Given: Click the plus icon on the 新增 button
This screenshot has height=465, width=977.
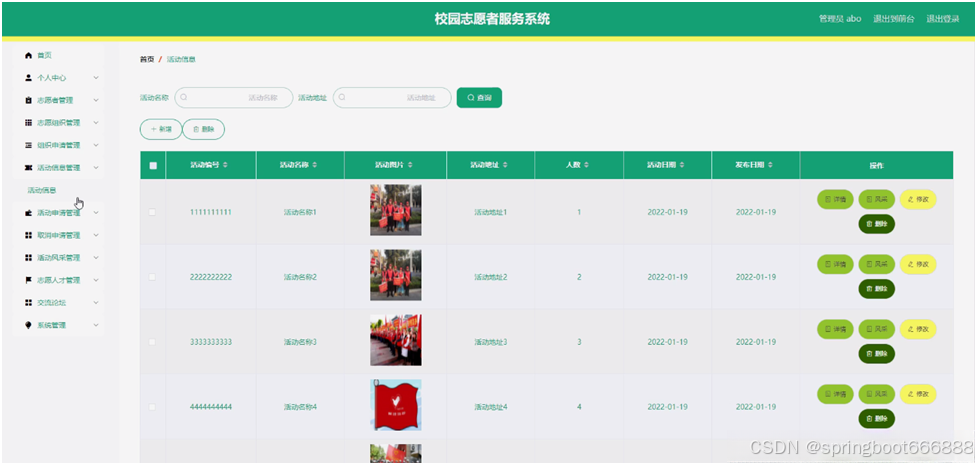Looking at the screenshot, I should tap(153, 129).
